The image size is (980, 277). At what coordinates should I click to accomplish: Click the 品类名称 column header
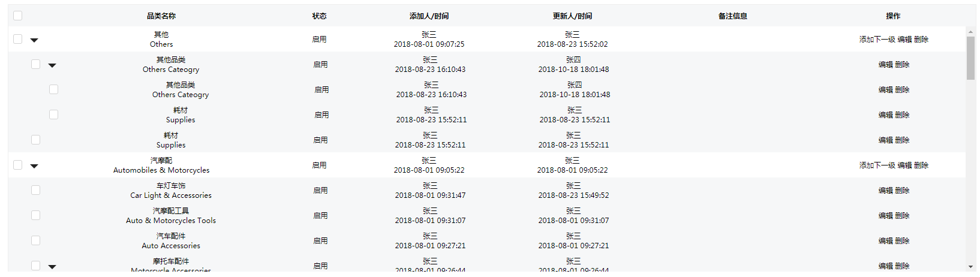161,16
